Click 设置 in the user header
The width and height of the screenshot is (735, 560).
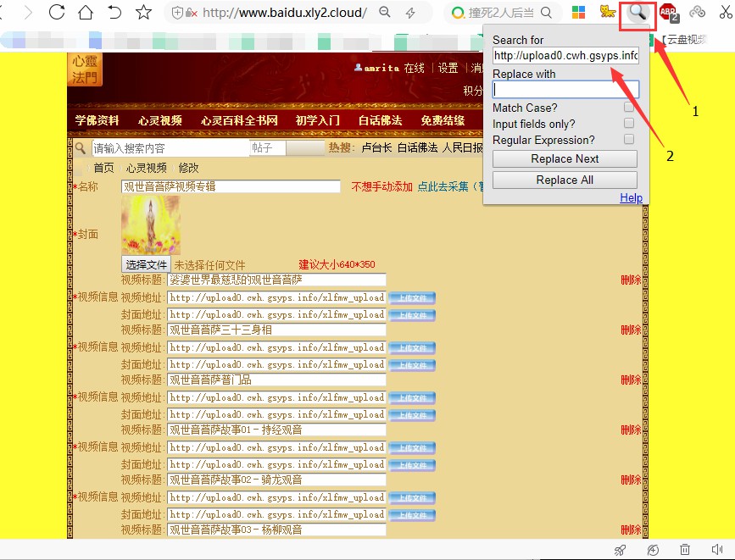[x=448, y=68]
